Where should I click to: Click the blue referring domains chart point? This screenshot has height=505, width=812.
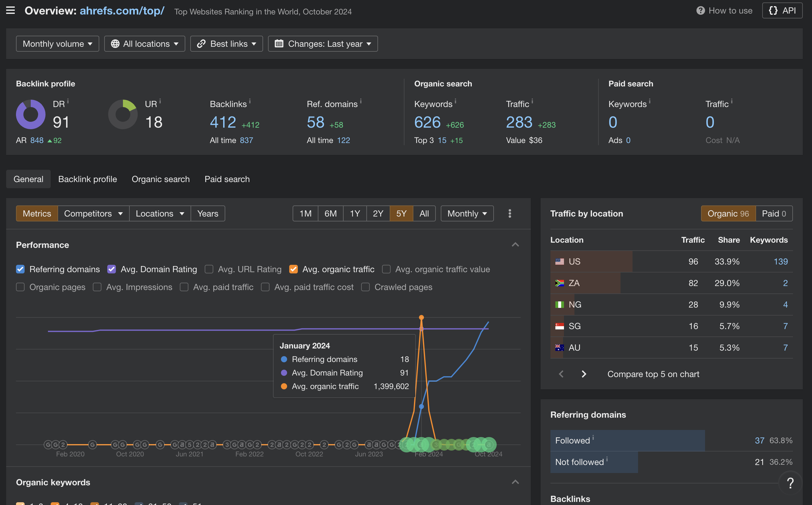pyautogui.click(x=421, y=407)
